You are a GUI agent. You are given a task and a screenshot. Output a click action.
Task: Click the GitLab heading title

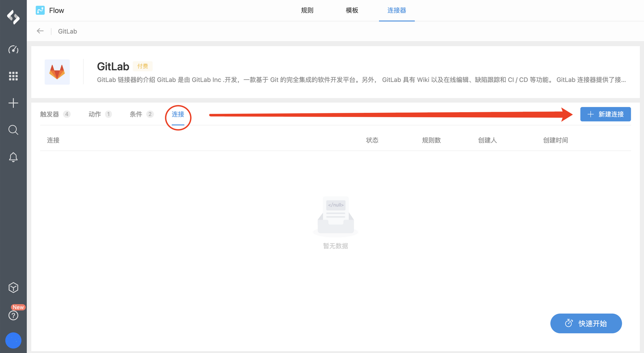coord(113,66)
